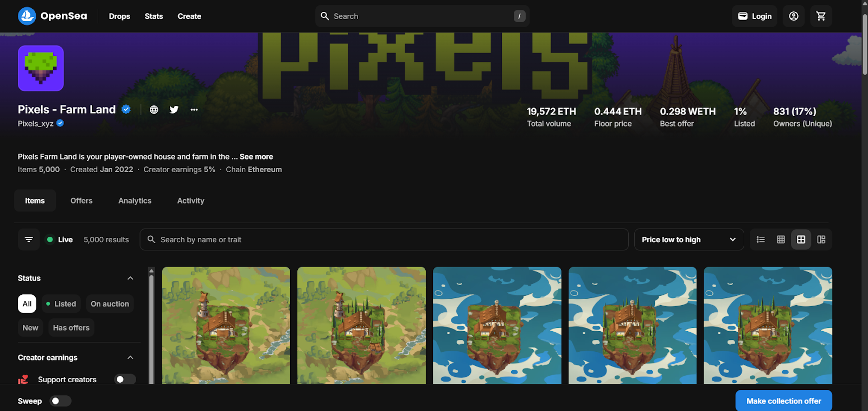Open the fourth farm land thumbnail
This screenshot has width=868, height=411.
[633, 325]
